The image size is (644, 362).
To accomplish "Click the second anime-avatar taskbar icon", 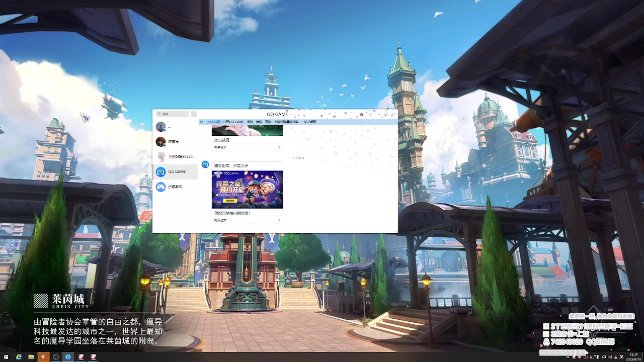I will [x=93, y=357].
